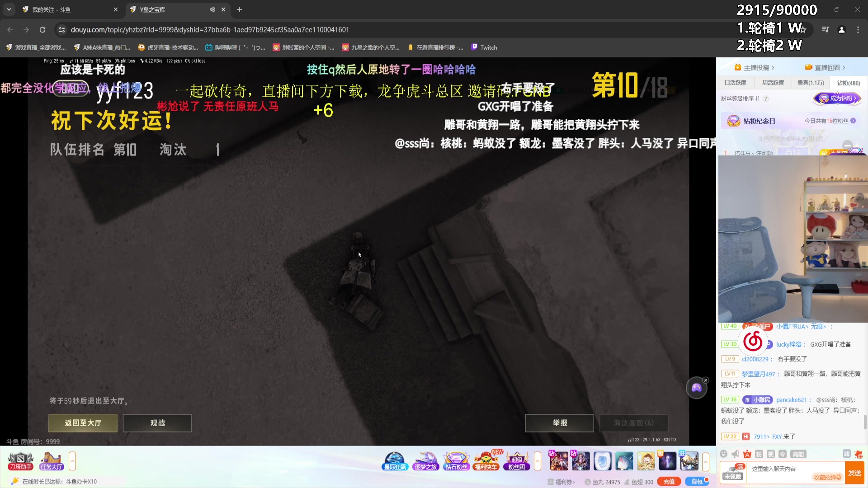This screenshot has height=488, width=868.
Task: Click the danmaku filter (滤) icon
Action: pos(847,454)
